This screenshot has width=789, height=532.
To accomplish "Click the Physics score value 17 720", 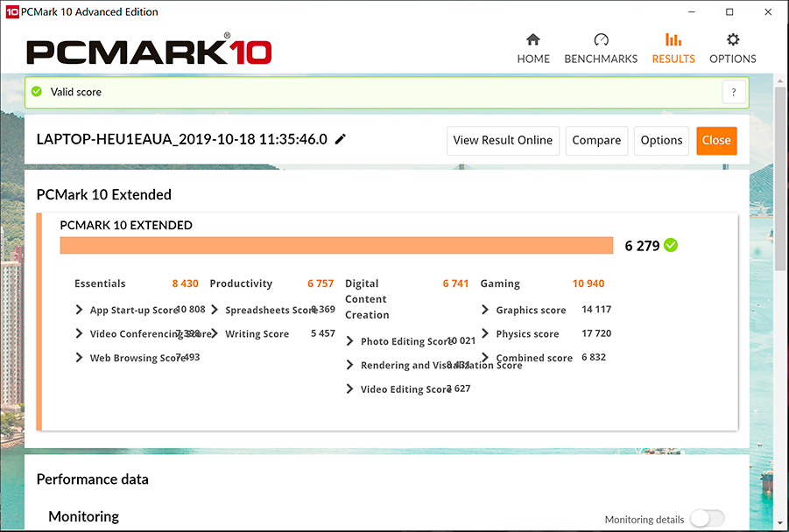I will pos(596,333).
